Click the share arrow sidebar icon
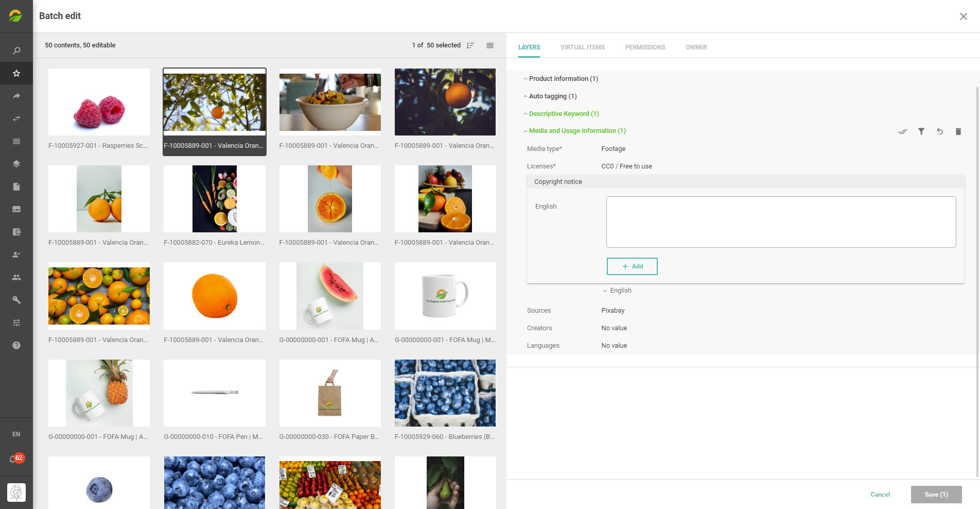The image size is (980, 509). click(x=16, y=96)
